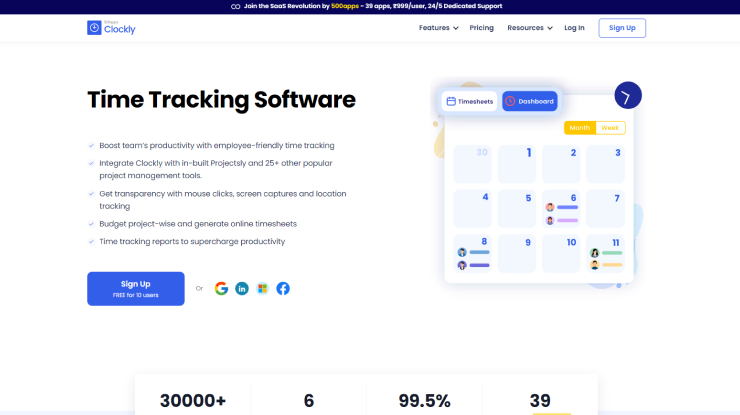The image size is (740, 415).
Task: Click 'Budget project-wise and generate online timesheets'
Action: pyautogui.click(x=198, y=224)
